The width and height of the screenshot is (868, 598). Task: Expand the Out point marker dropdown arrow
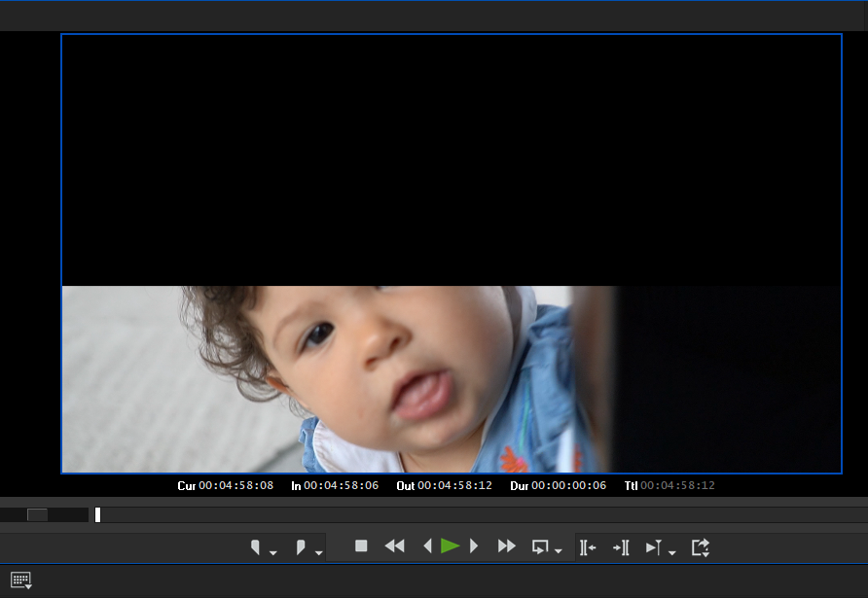point(318,551)
